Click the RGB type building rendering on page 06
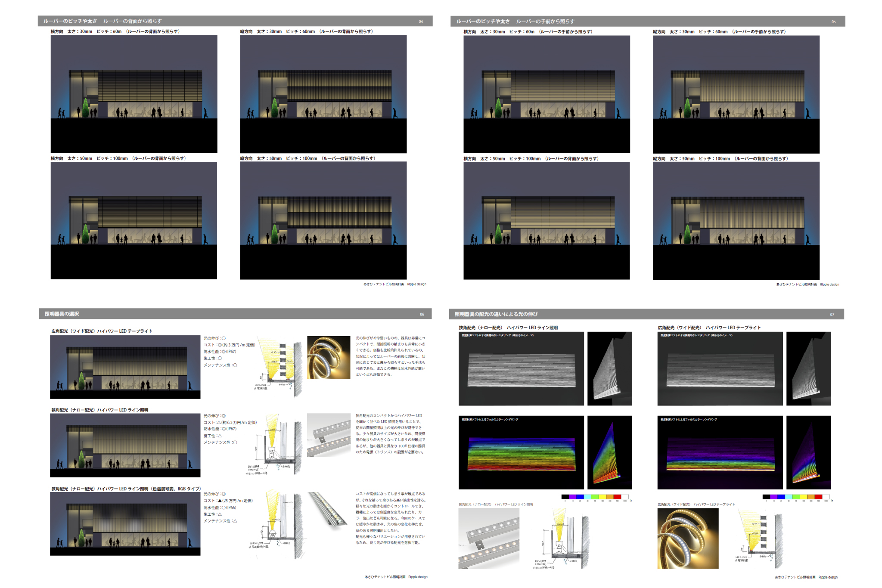The width and height of the screenshot is (882, 588). 125,524
